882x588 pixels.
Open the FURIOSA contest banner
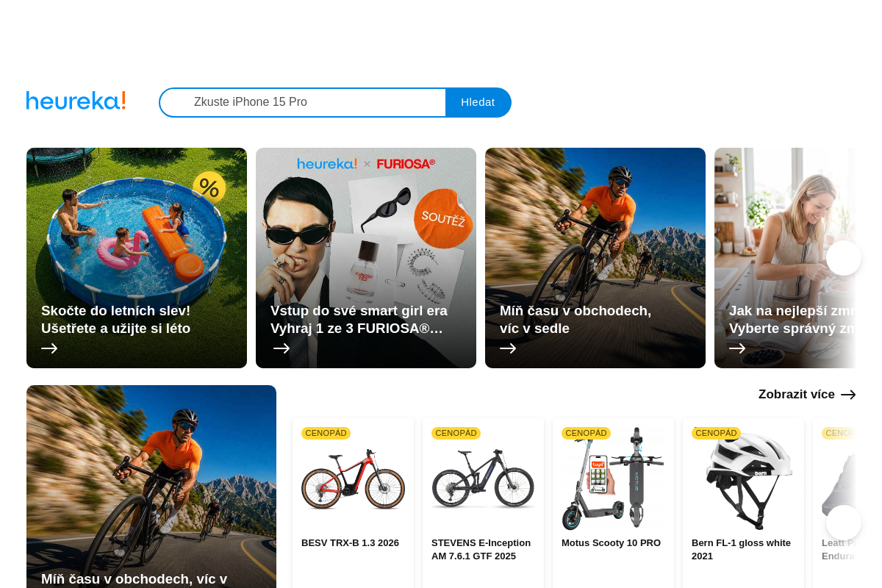pos(366,258)
